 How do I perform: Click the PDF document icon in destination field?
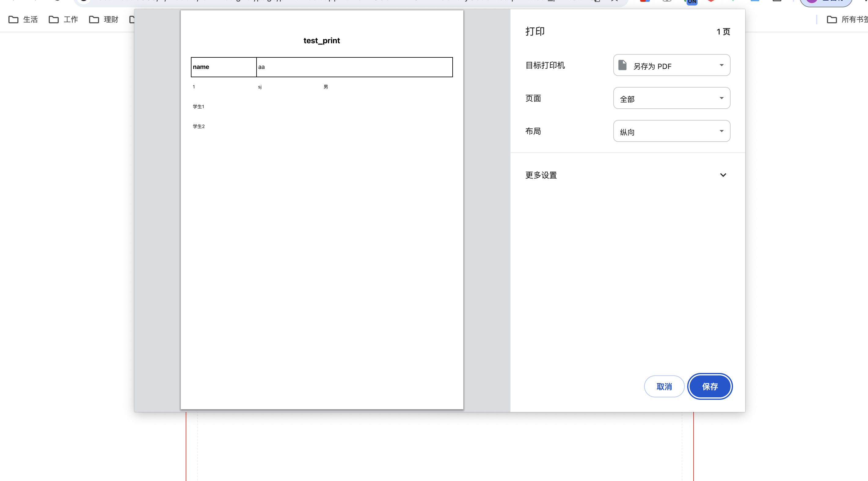coord(622,65)
